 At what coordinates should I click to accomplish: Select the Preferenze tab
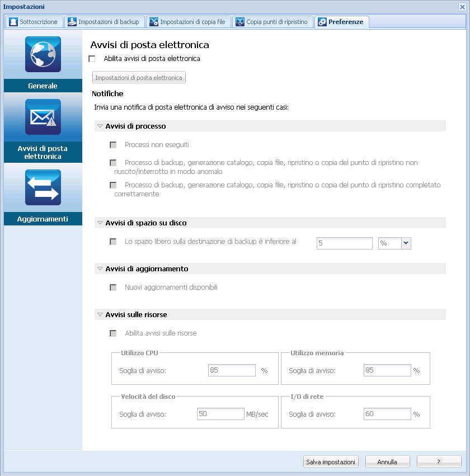(341, 22)
